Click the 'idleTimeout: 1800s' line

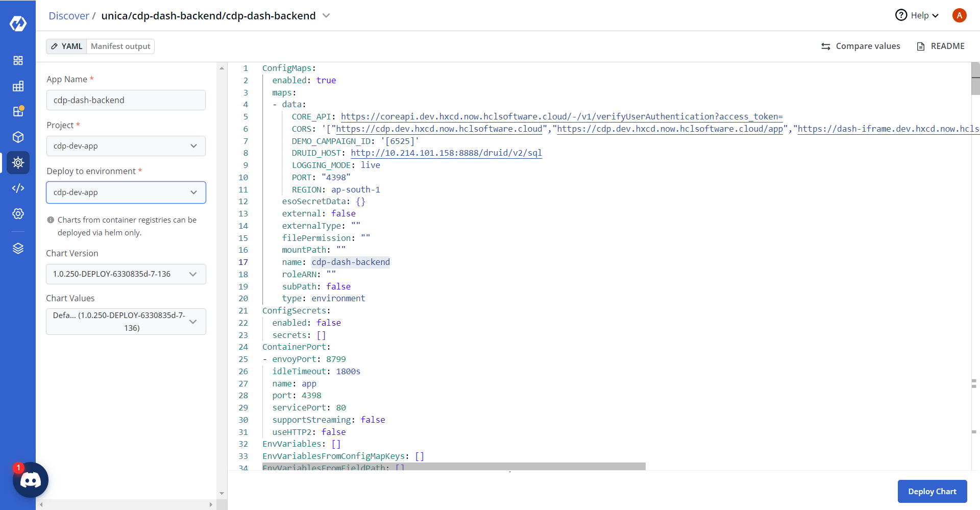tap(316, 372)
